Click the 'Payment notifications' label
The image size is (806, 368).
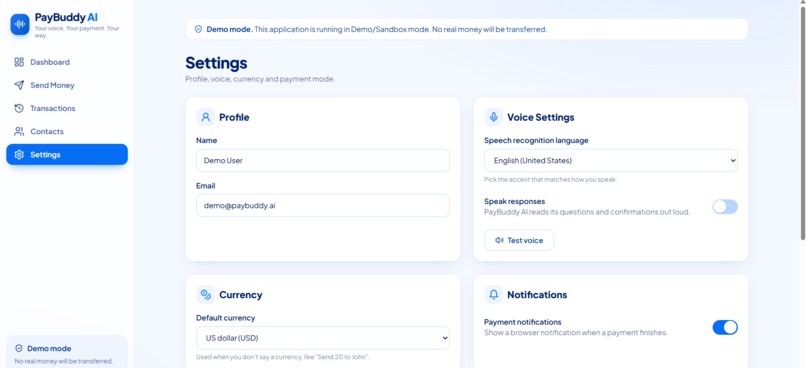point(523,322)
